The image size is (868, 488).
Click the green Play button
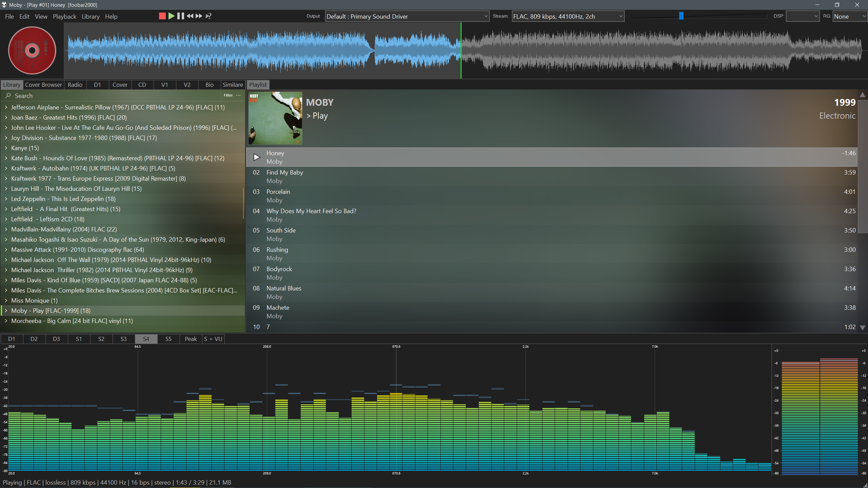171,16
